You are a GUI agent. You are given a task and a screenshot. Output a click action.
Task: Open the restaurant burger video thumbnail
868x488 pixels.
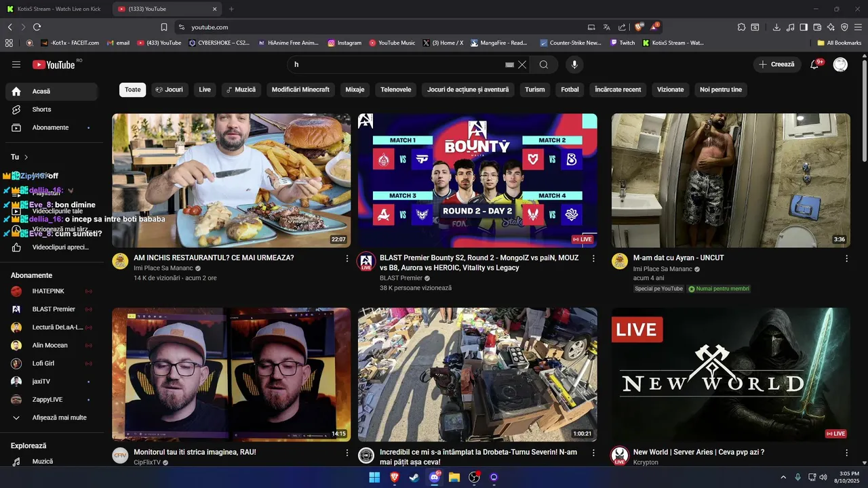coord(231,180)
